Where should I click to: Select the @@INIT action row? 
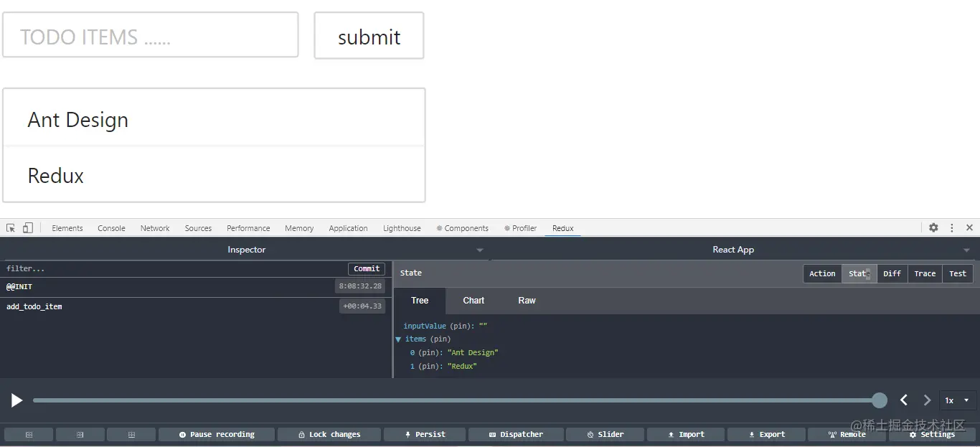tap(196, 286)
